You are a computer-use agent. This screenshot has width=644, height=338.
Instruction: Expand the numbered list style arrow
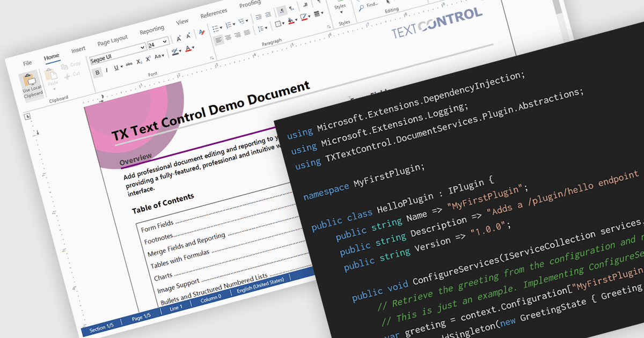[x=234, y=24]
